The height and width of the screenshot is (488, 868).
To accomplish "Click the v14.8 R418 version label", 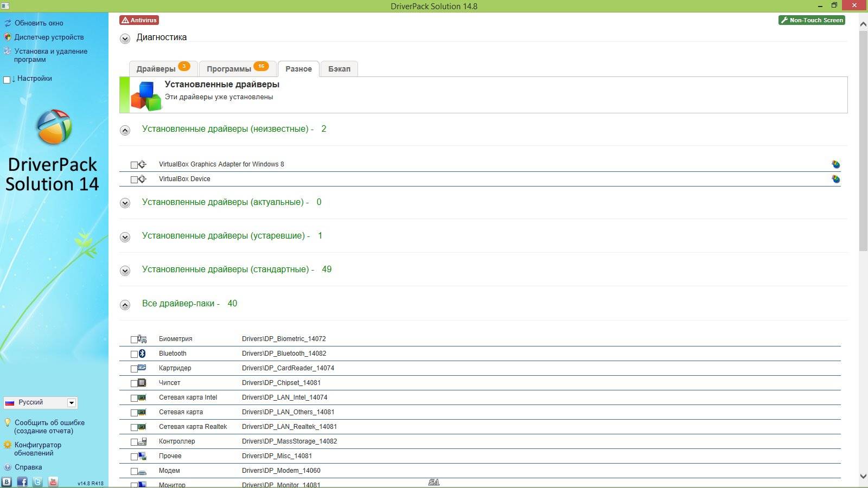I will pyautogui.click(x=90, y=483).
